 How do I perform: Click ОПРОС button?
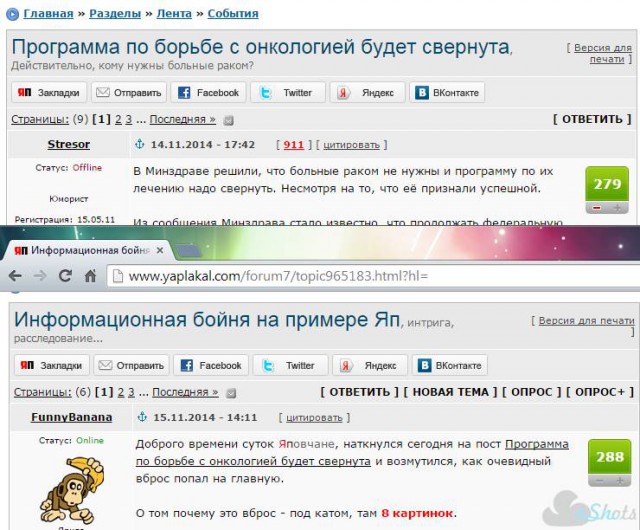(531, 392)
